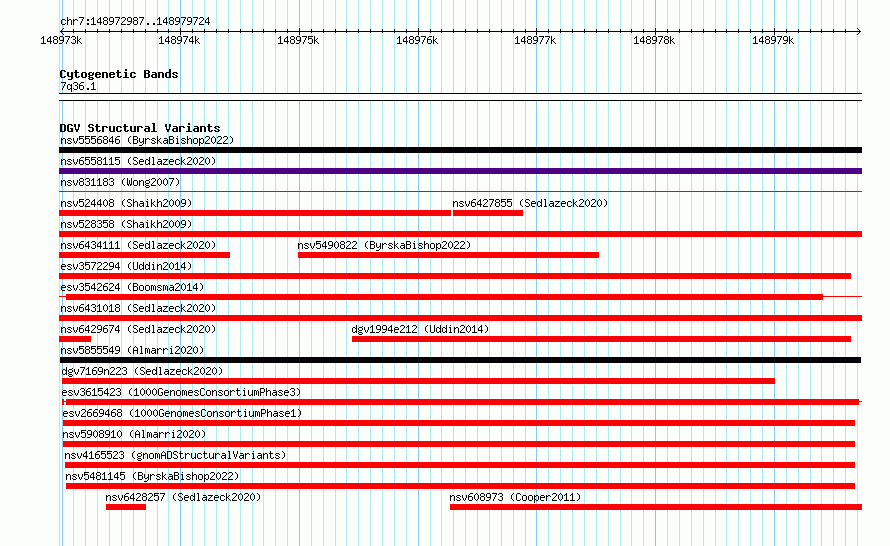Click the 148976k ruler tick label
890x546 pixels.
click(x=417, y=41)
